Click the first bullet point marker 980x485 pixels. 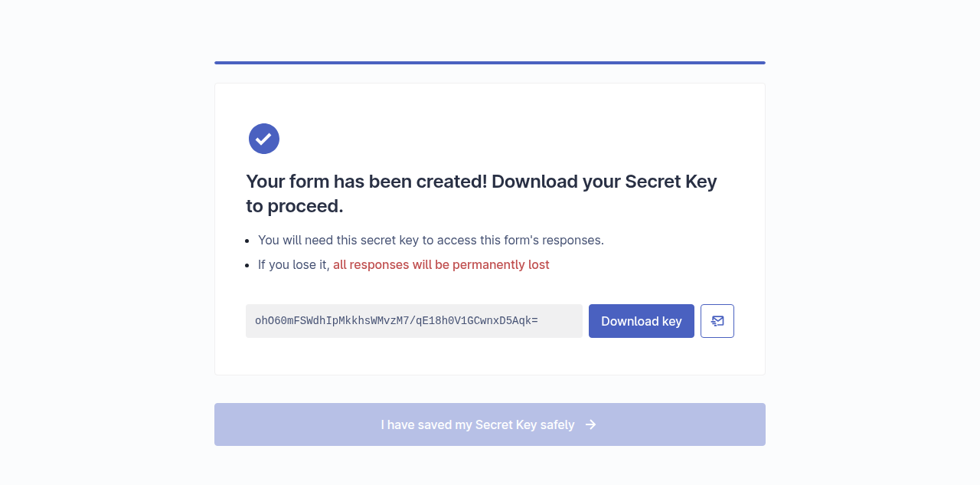(247, 241)
